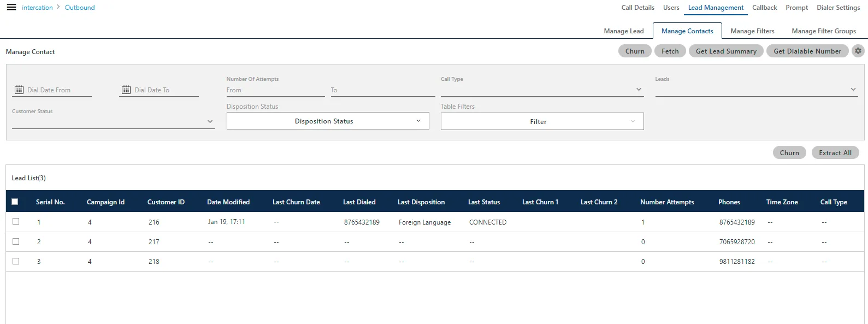Click Get Dialable Number

(x=807, y=51)
